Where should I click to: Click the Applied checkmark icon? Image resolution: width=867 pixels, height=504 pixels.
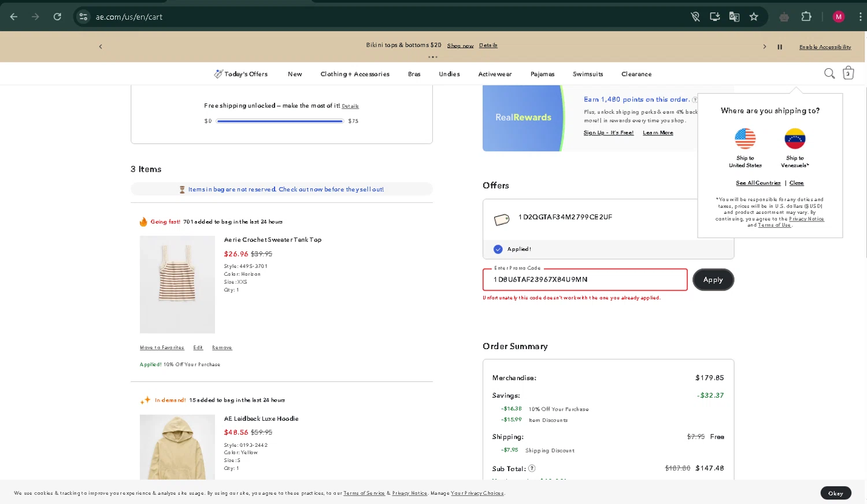[x=498, y=249]
